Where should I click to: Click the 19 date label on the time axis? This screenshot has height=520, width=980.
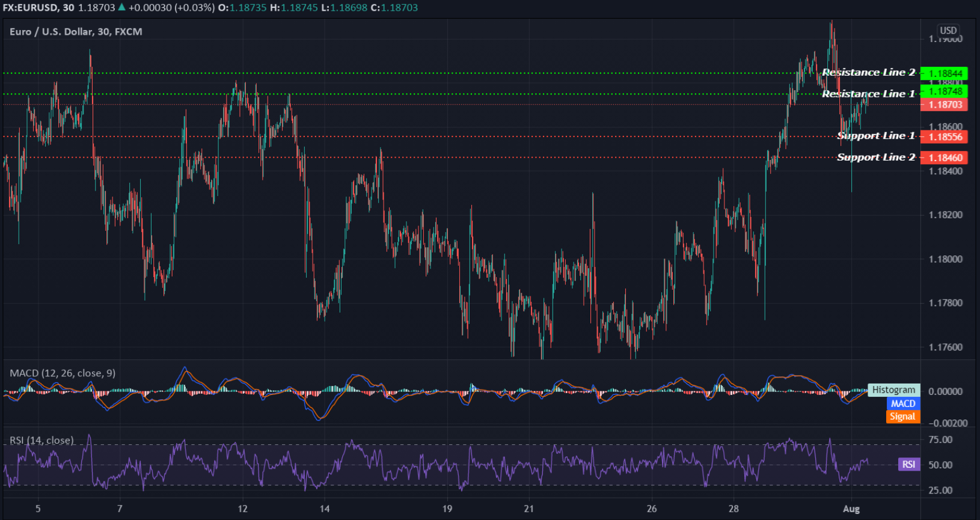coord(447,509)
